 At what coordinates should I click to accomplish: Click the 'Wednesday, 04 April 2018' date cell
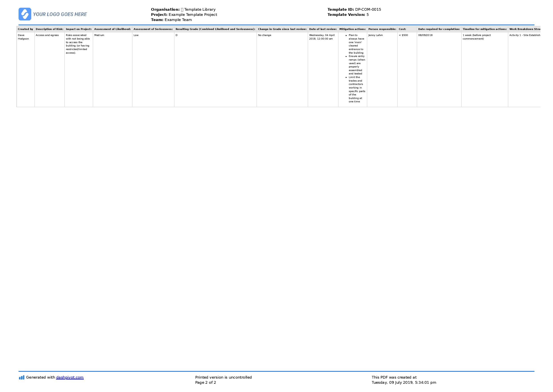(323, 70)
